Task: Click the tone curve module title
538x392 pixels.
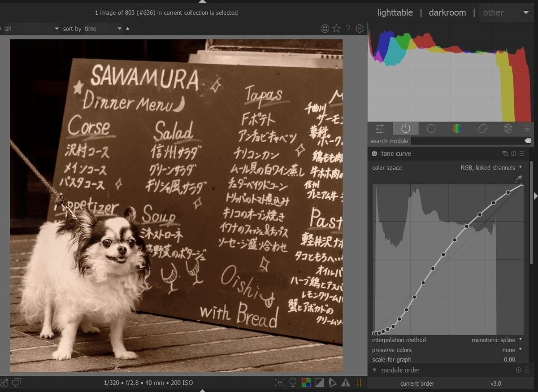Action: point(396,153)
